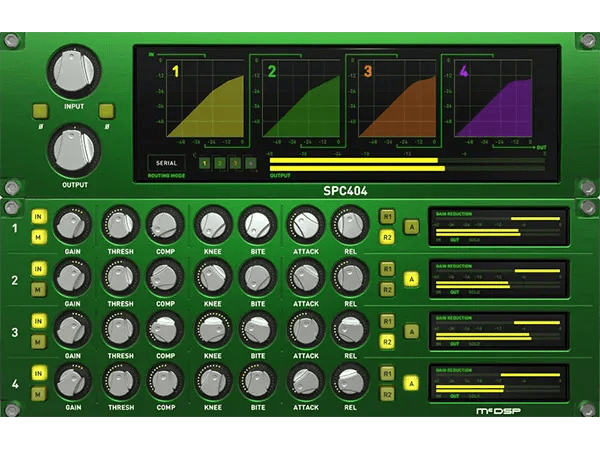
Task: Toggle band 4 M mute button
Action: [39, 394]
